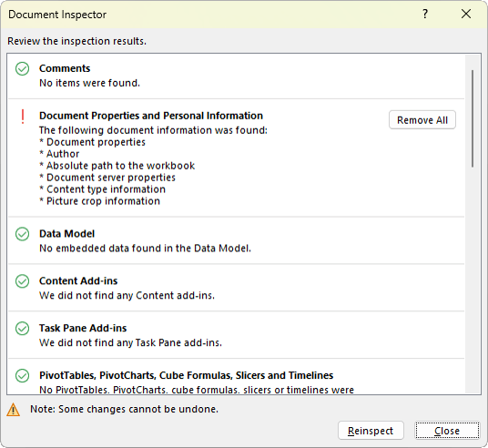Select Document Properties and Personal Information heading
Image resolution: width=488 pixels, height=448 pixels.
(x=151, y=116)
